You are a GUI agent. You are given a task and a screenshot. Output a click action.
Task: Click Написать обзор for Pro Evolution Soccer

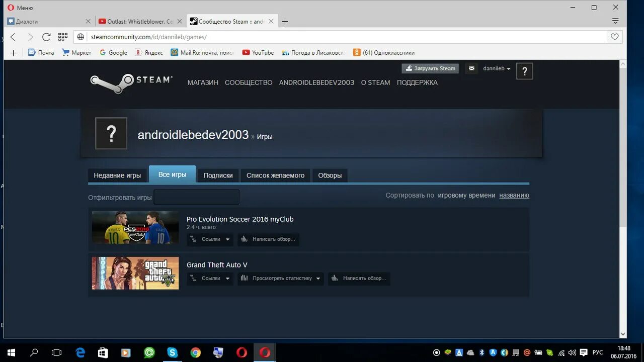(x=268, y=239)
